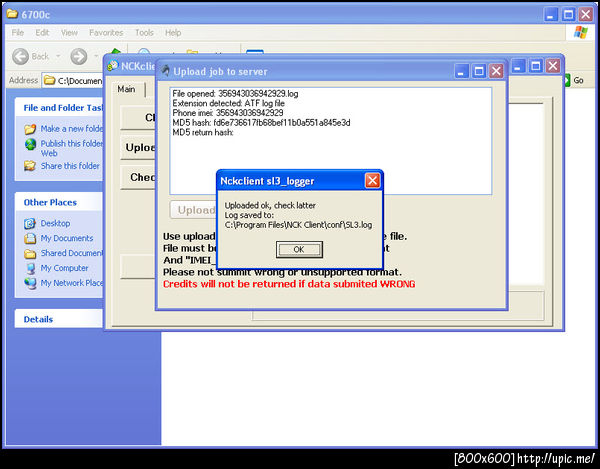Click the Check button in NCKclient main window
Screen dimensions: 600x469
[139, 177]
